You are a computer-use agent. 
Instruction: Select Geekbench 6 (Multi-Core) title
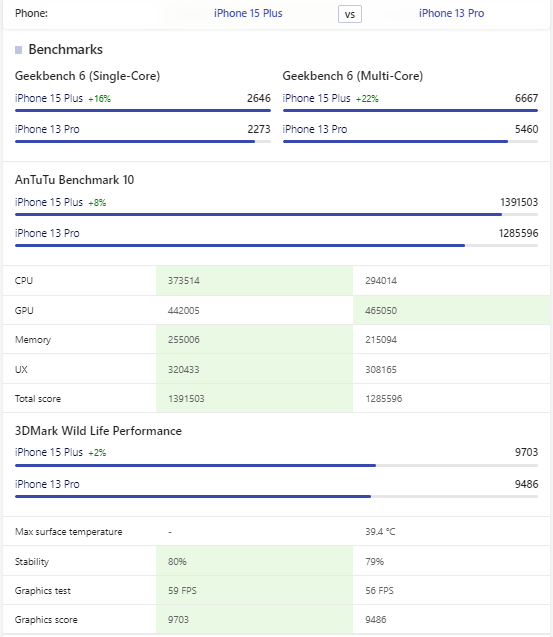click(353, 76)
